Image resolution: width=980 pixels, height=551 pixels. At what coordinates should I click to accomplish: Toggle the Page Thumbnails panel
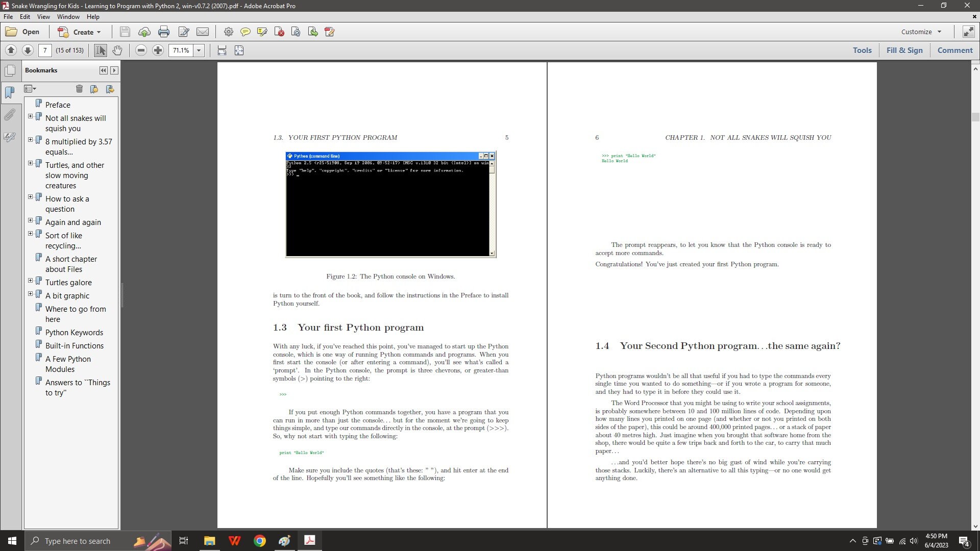(10, 70)
